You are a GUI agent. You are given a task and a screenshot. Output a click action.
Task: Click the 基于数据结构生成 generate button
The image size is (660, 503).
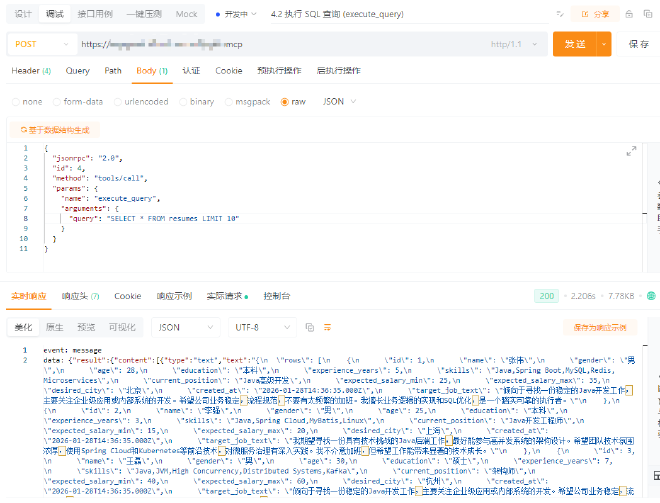(56, 130)
